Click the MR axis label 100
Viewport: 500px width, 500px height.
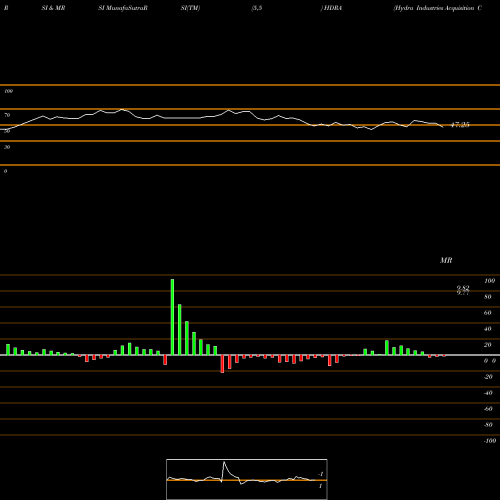(489, 281)
